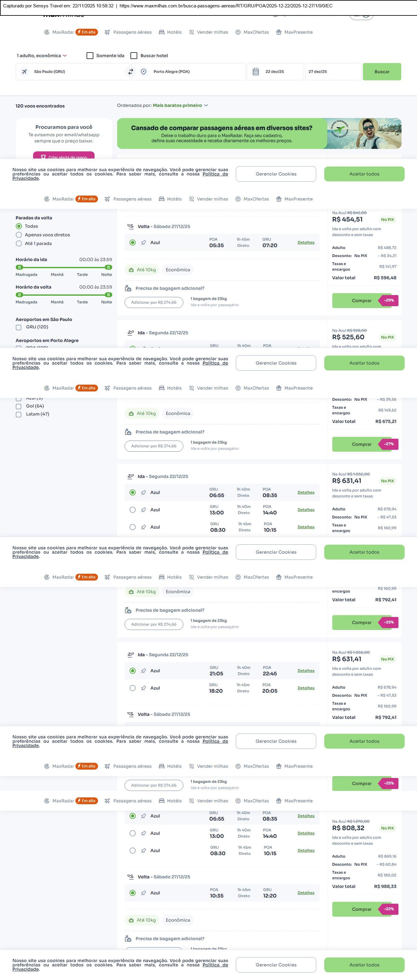Click the calendar icon beside 22 dez/25
Viewport: 417px width, 980px height.
pyautogui.click(x=256, y=71)
